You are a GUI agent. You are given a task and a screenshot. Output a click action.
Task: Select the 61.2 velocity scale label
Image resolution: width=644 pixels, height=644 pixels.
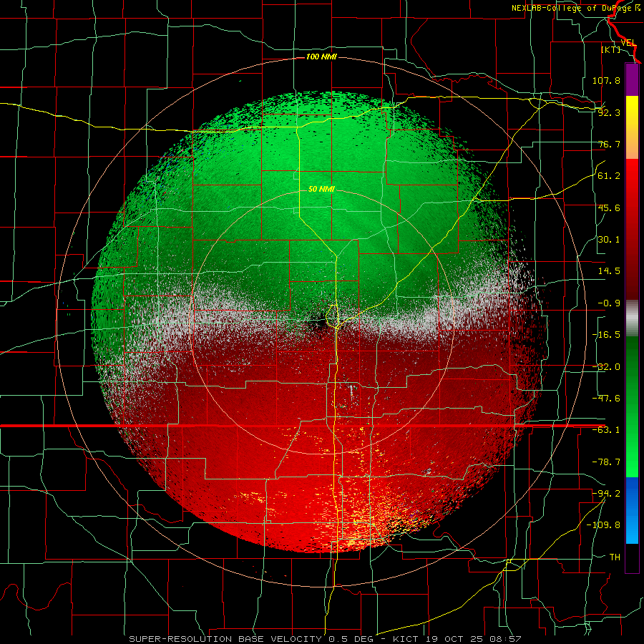pos(609,176)
